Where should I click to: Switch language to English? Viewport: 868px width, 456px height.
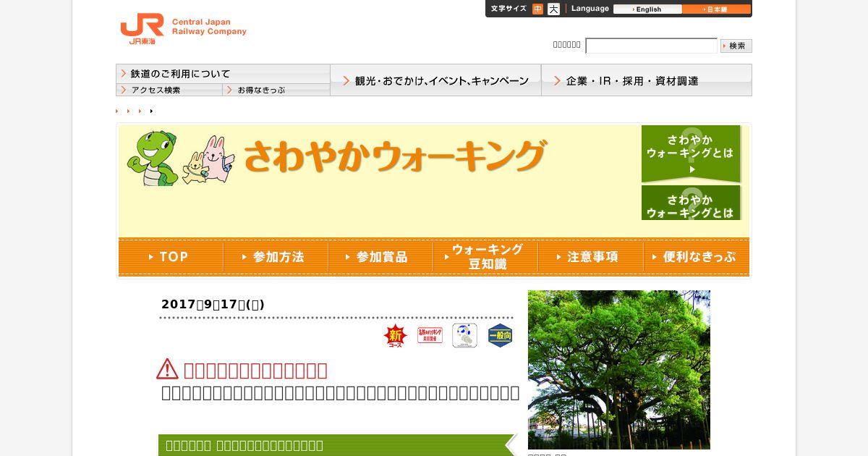tap(647, 9)
